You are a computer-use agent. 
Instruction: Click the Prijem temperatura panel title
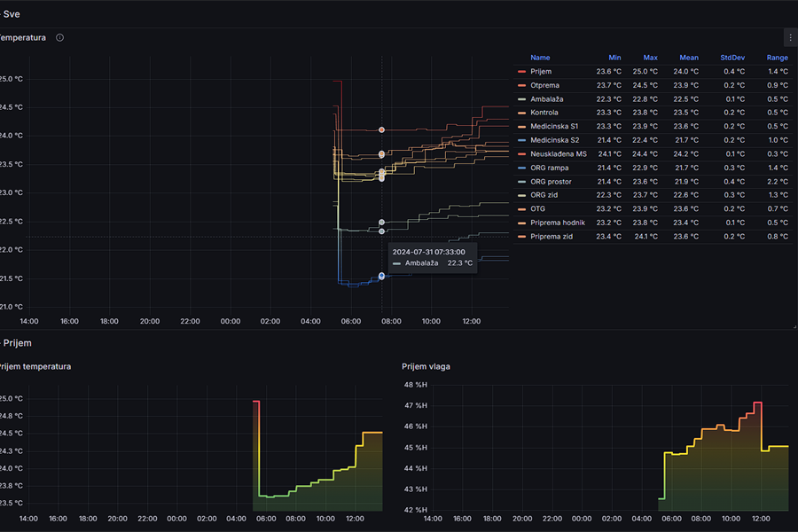[35, 366]
